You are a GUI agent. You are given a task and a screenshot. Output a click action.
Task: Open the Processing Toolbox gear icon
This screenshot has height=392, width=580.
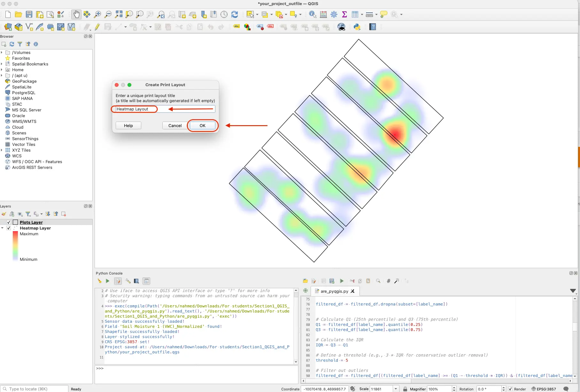(334, 14)
